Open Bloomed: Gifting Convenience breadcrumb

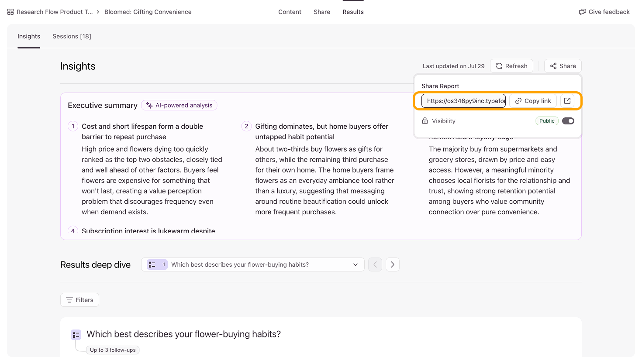pyautogui.click(x=148, y=12)
